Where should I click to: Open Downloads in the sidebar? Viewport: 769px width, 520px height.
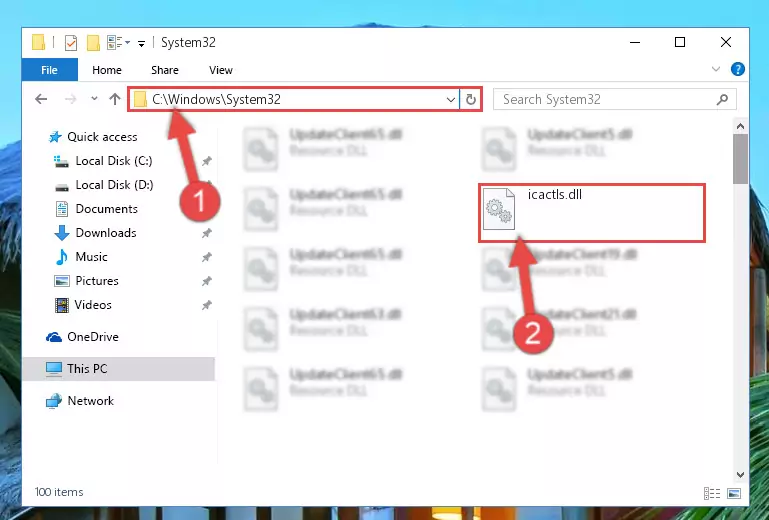[x=106, y=233]
